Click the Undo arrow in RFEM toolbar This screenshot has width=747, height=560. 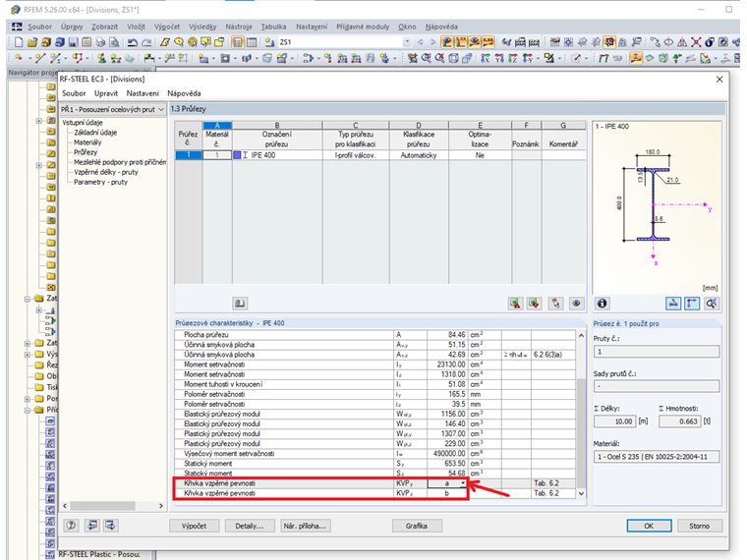pos(133,42)
